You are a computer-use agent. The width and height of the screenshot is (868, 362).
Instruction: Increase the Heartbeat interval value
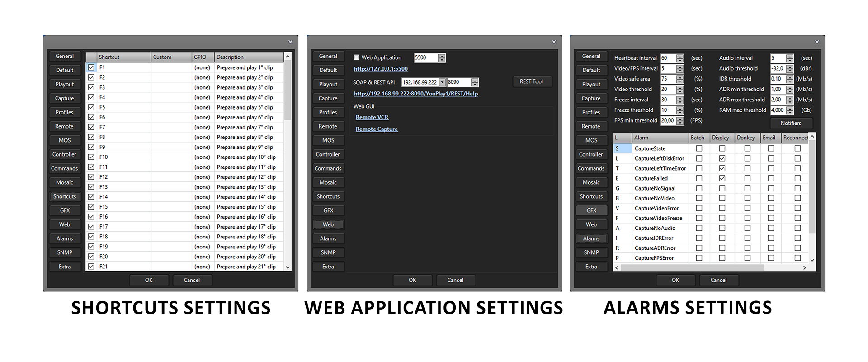point(680,56)
